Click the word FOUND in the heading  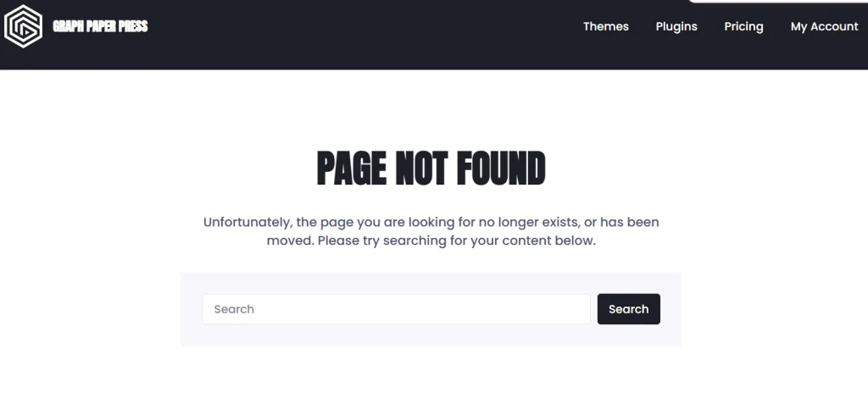[x=501, y=169]
